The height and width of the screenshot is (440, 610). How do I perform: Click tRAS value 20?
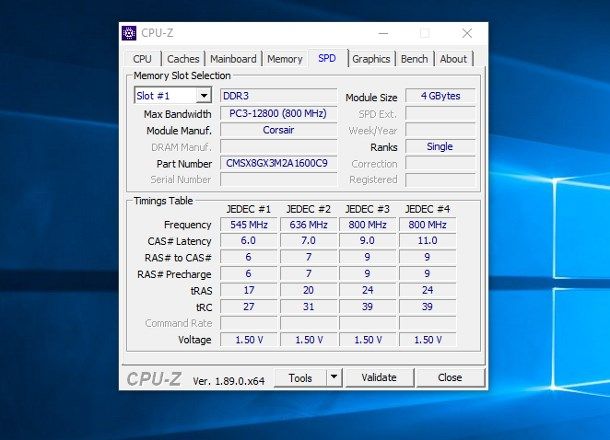pyautogui.click(x=309, y=290)
